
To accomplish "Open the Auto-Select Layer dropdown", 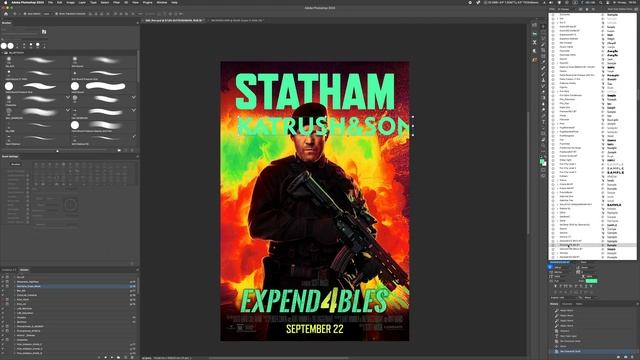I will pos(47,13).
